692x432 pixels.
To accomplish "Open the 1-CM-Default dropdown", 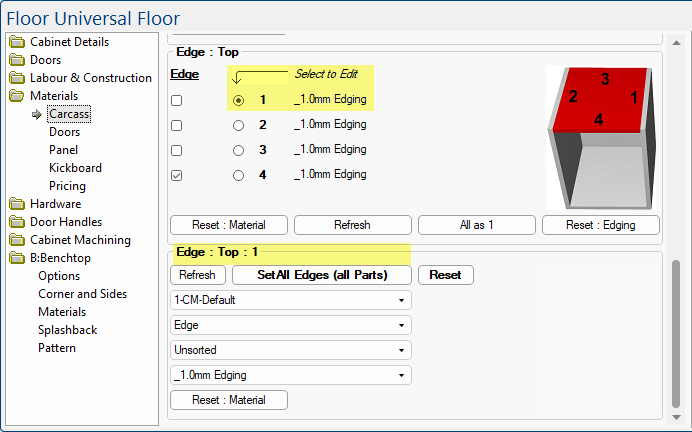I will [291, 300].
